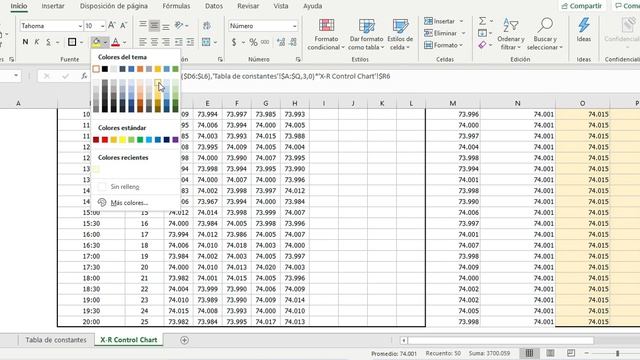Screen dimensions: 640x360
Task: Click the wrap text icon
Action: tap(207, 25)
